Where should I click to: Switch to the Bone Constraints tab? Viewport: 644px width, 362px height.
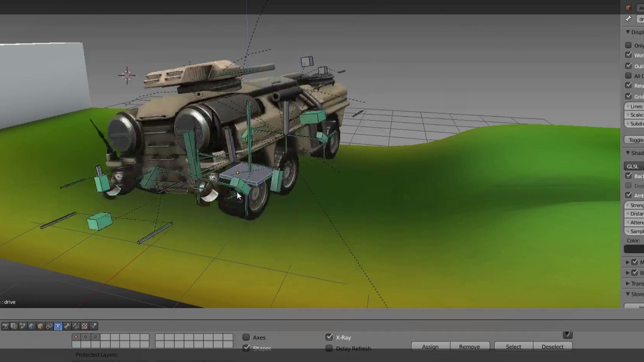pos(76,326)
